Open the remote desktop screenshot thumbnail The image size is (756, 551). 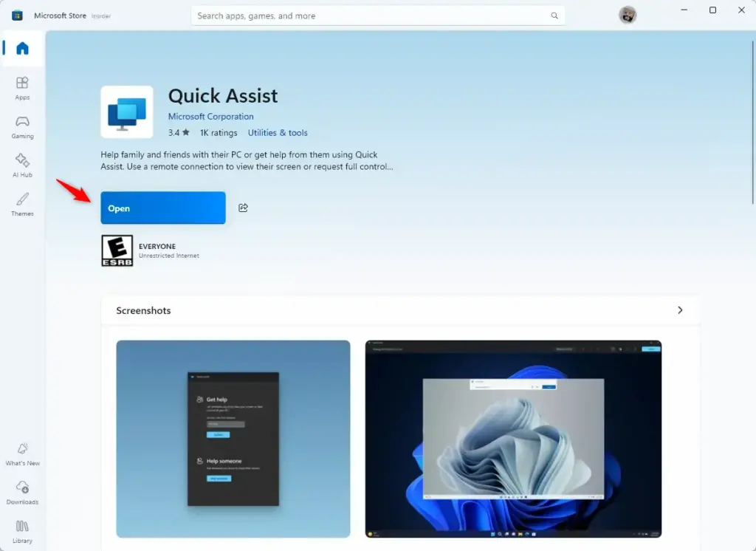(x=514, y=439)
